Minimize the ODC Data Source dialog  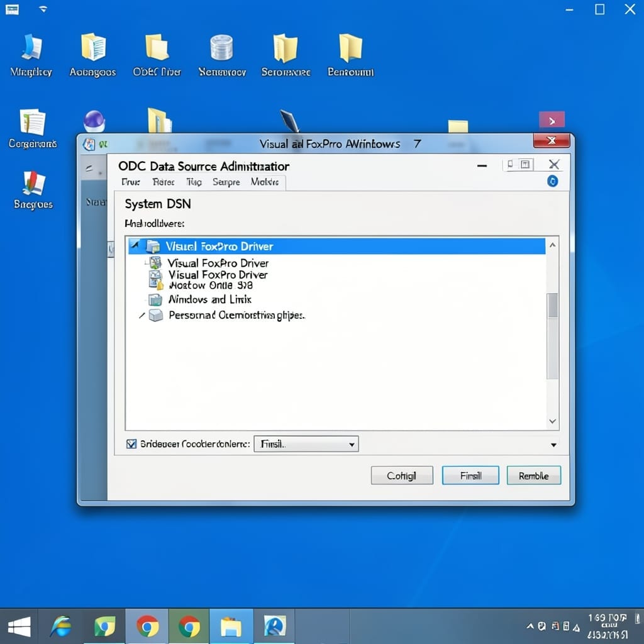coord(482,166)
